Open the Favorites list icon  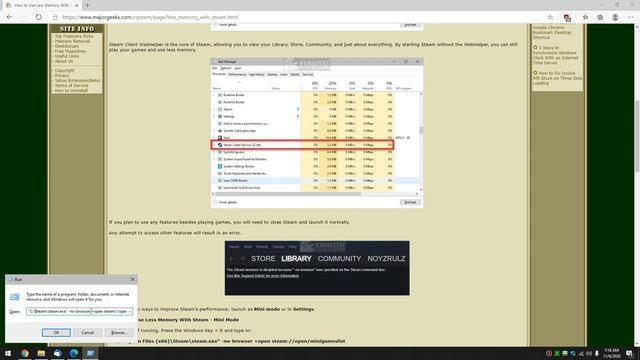click(x=585, y=17)
